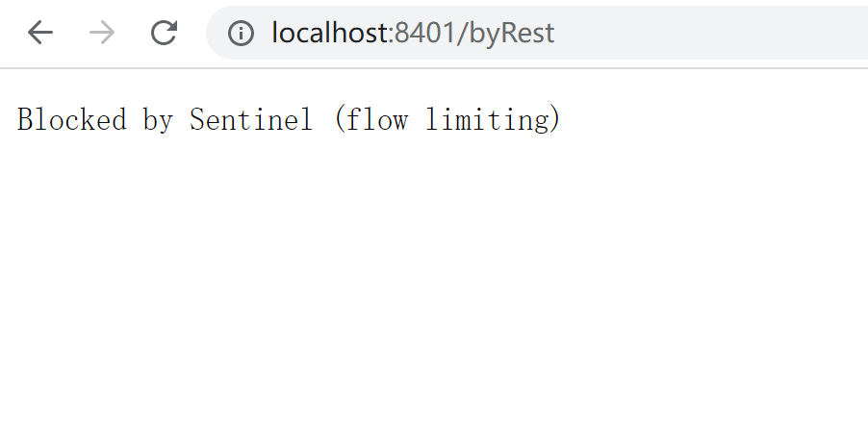868x421 pixels.
Task: Click the toolbar gap between back and forward arrows
Action: (x=71, y=33)
